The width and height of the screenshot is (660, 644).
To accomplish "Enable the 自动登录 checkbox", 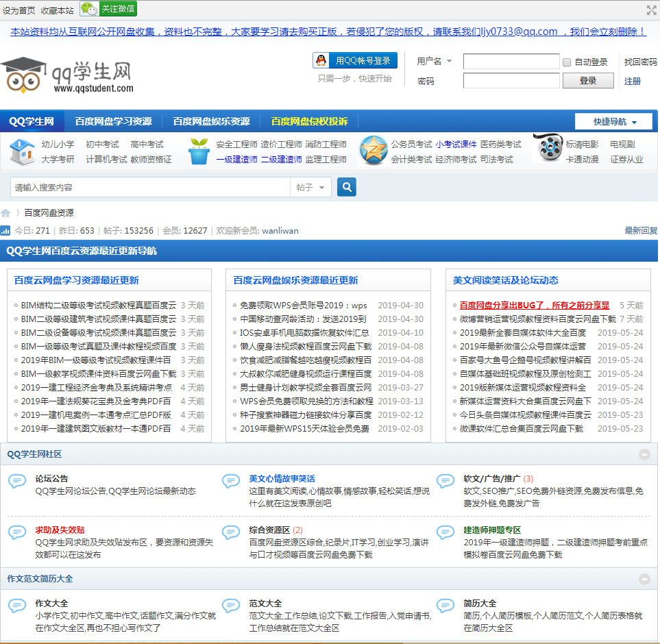I will (567, 62).
